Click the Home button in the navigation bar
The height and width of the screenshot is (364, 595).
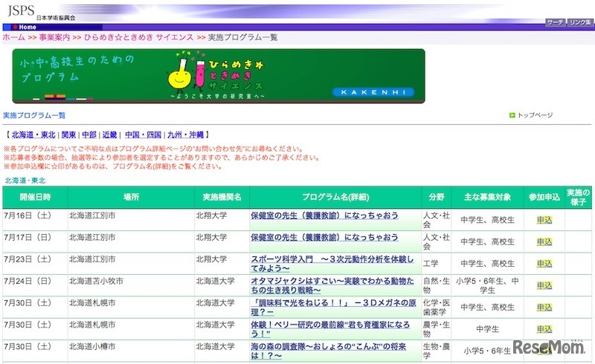[x=27, y=27]
